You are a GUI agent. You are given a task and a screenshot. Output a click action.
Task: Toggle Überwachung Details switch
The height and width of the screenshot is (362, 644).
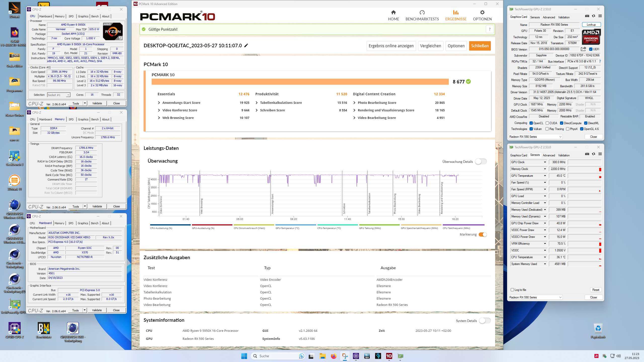[481, 162]
